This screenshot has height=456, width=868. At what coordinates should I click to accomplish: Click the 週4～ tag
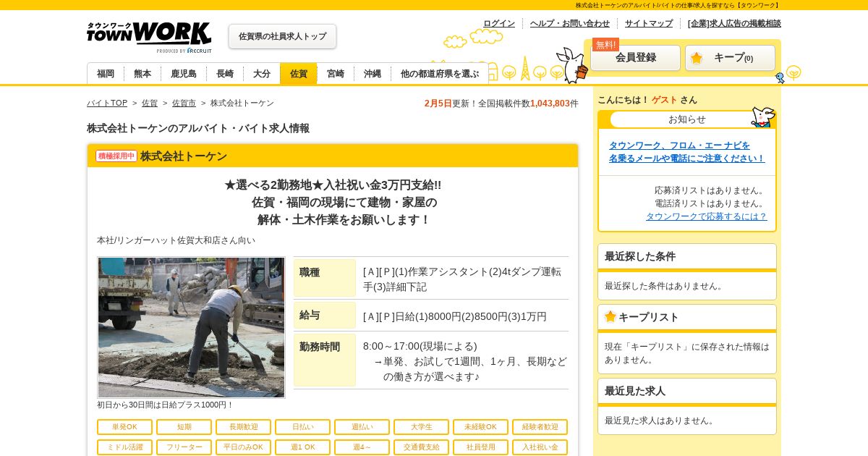362,447
